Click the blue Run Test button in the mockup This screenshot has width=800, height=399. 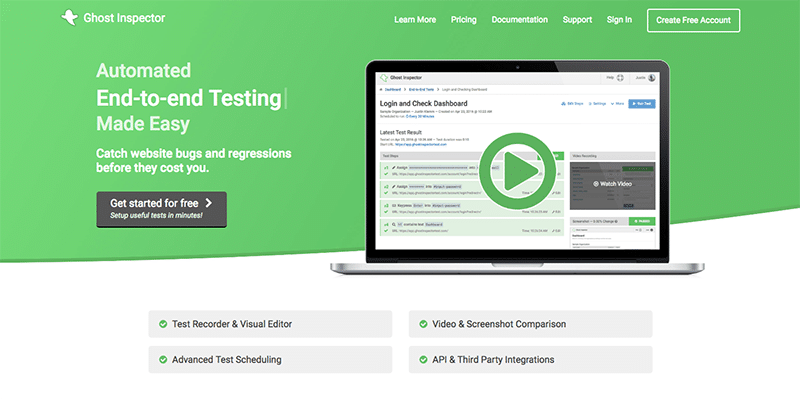point(642,104)
